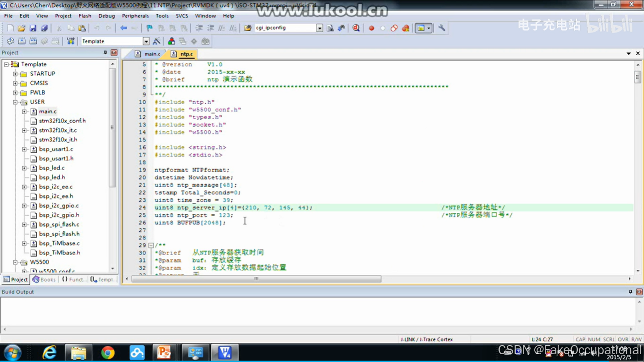Click the editor vertical scrollbar thumb
644x362 pixels.
[638, 77]
